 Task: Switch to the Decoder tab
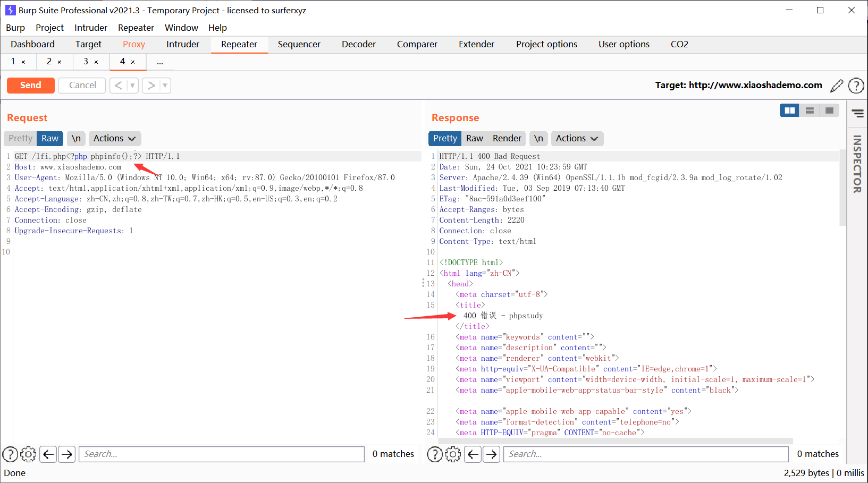pos(359,45)
